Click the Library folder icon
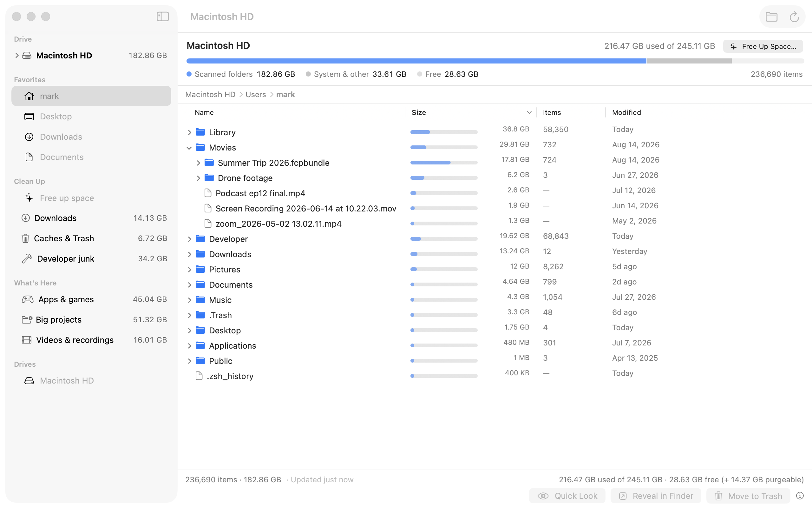This screenshot has height=508, width=812. tap(200, 132)
